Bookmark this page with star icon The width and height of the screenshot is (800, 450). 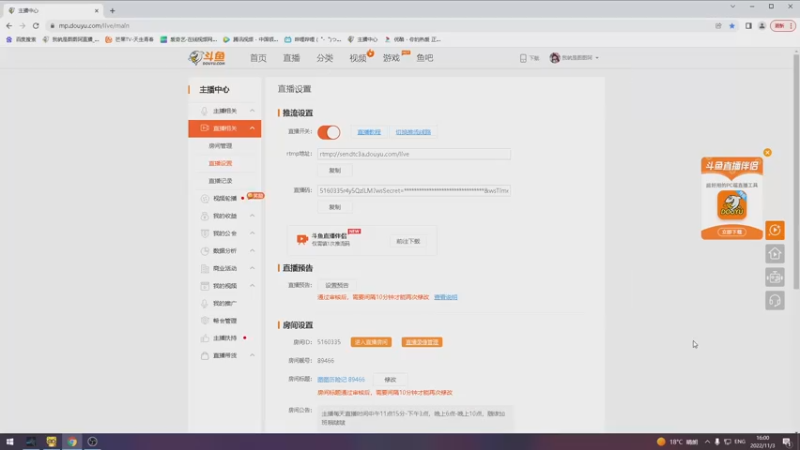click(732, 26)
